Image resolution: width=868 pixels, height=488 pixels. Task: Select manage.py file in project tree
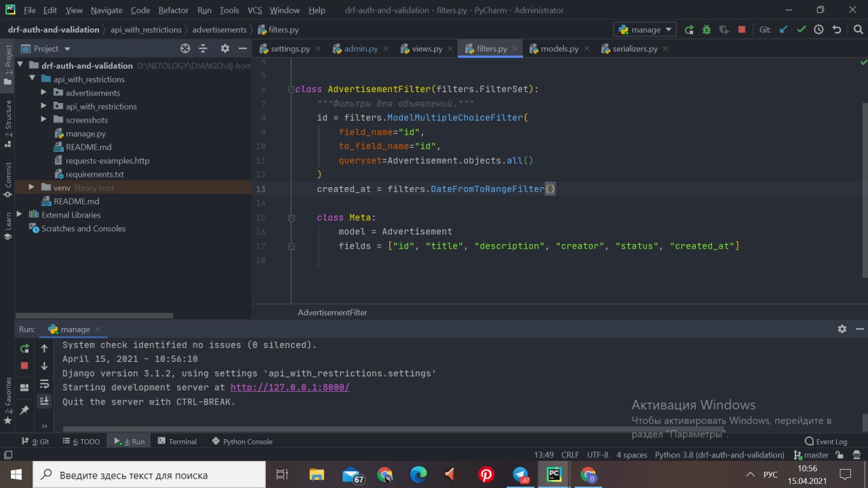point(85,134)
